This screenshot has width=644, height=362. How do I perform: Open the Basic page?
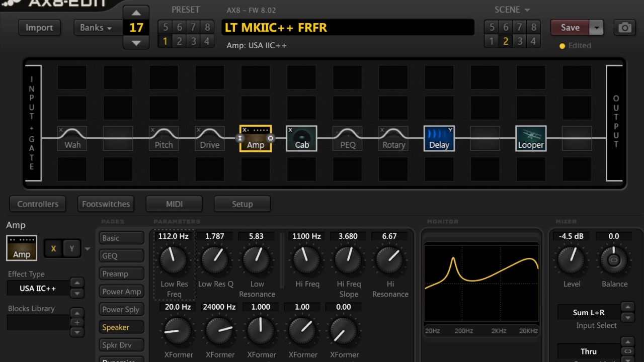click(x=122, y=238)
